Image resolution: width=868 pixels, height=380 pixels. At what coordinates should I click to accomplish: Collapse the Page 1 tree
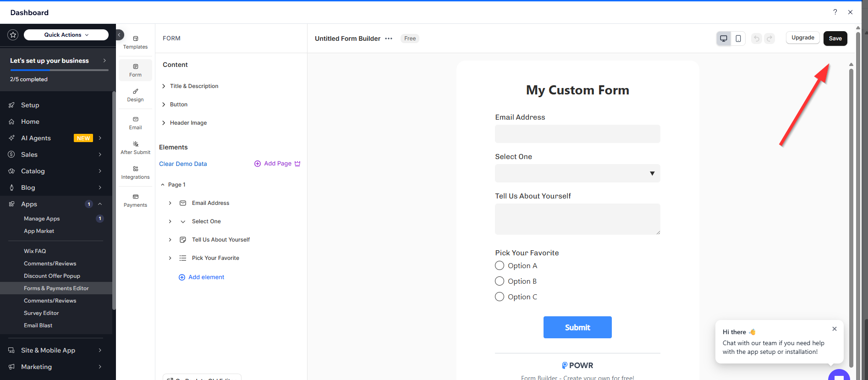point(163,185)
